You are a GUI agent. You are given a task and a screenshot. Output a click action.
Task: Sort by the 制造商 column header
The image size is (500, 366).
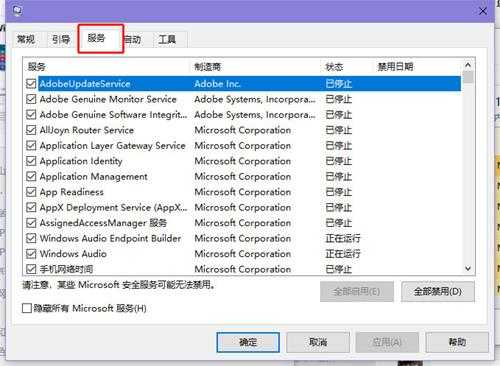pyautogui.click(x=256, y=67)
